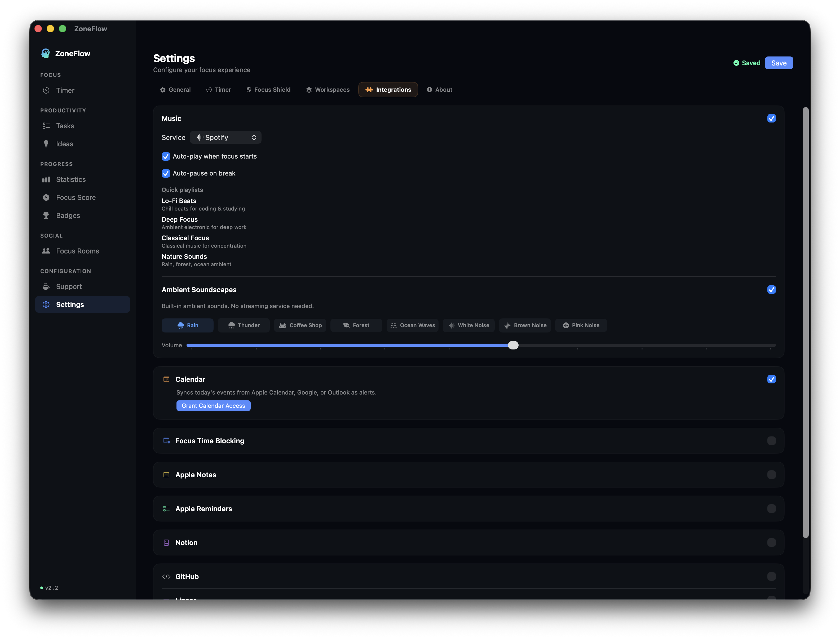Disable Auto-play when focus starts
This screenshot has width=840, height=639.
coord(166,156)
